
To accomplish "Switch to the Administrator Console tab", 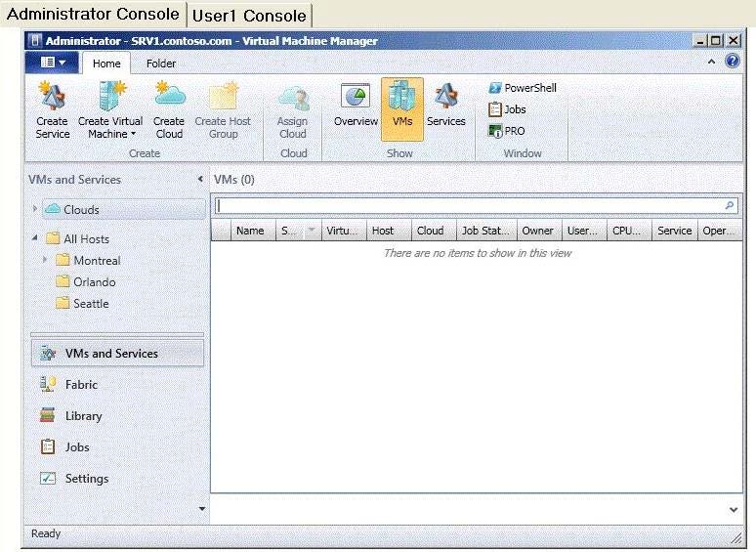I will [x=93, y=14].
